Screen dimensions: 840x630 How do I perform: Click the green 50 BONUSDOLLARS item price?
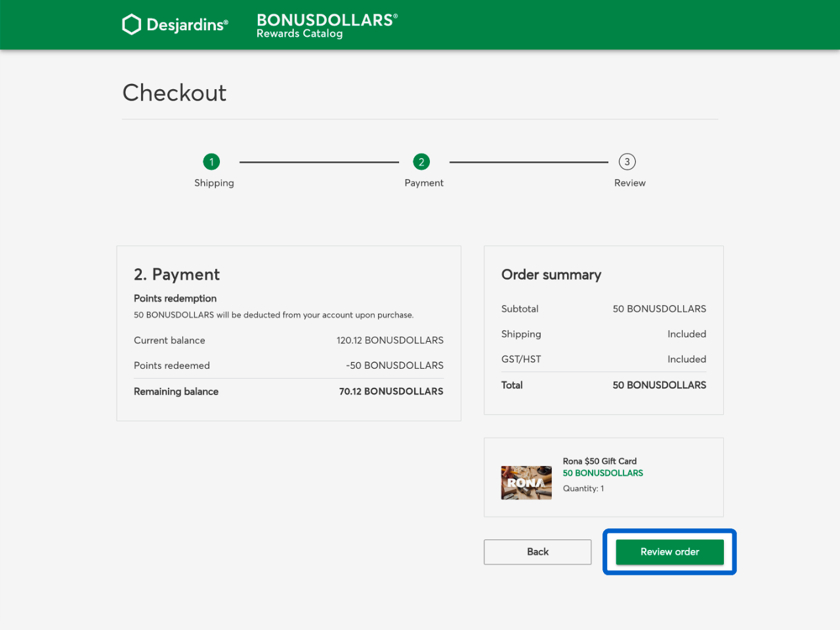coord(602,473)
